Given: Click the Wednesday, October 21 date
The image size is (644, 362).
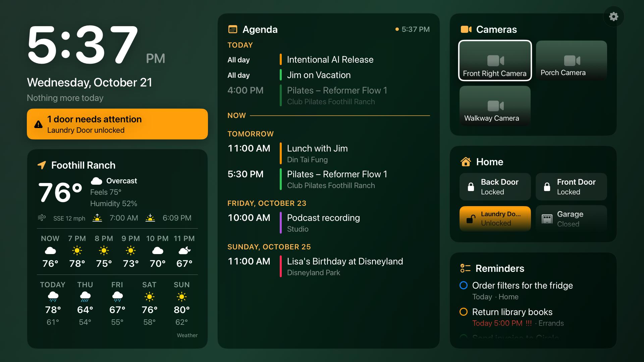Looking at the screenshot, I should point(90,82).
